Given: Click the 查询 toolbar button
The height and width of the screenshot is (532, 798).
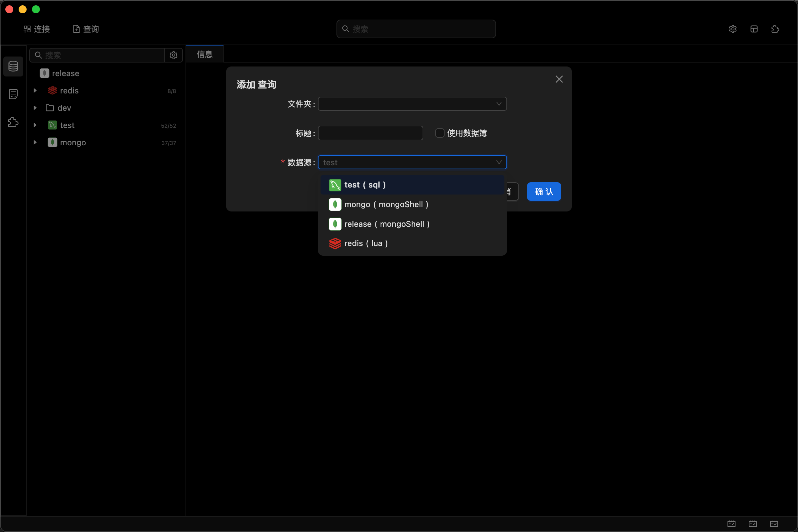Looking at the screenshot, I should [x=86, y=29].
